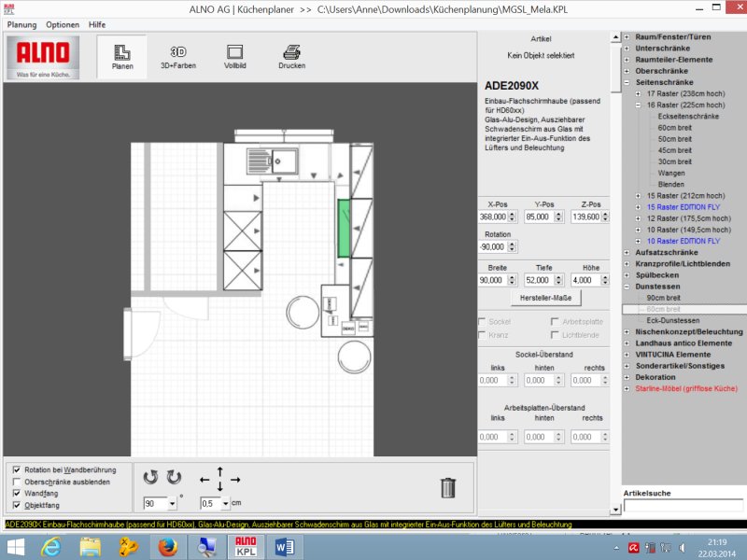Switch to 3D+Farben view
The height and width of the screenshot is (560, 747).
[178, 56]
